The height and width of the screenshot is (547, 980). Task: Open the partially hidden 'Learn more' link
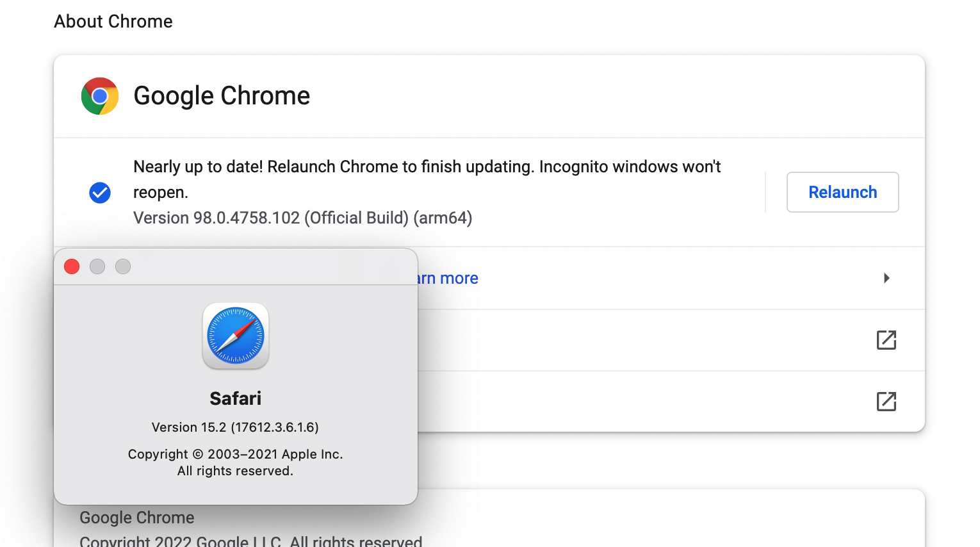tap(448, 278)
